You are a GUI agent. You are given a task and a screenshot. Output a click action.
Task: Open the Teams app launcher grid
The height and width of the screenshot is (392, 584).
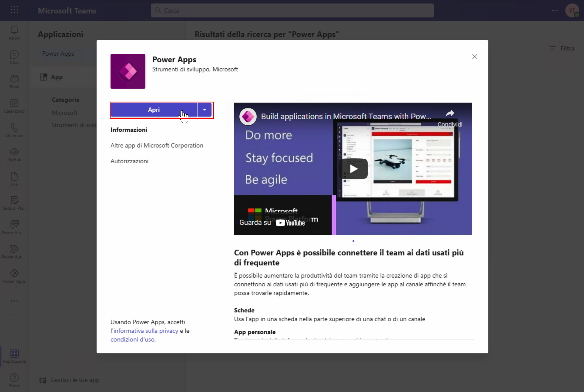click(14, 10)
